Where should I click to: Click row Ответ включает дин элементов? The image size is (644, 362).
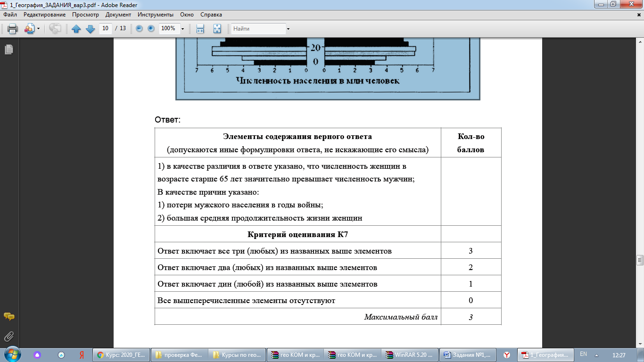pos(297,284)
